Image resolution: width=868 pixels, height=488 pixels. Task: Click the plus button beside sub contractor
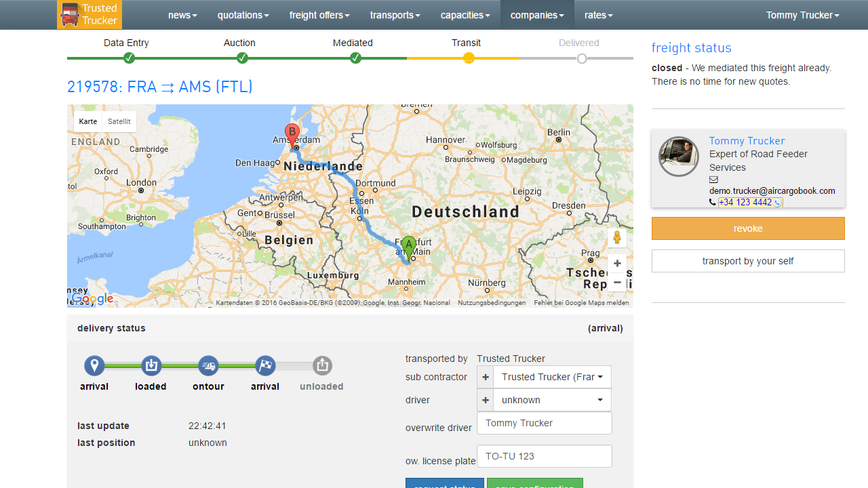(486, 378)
